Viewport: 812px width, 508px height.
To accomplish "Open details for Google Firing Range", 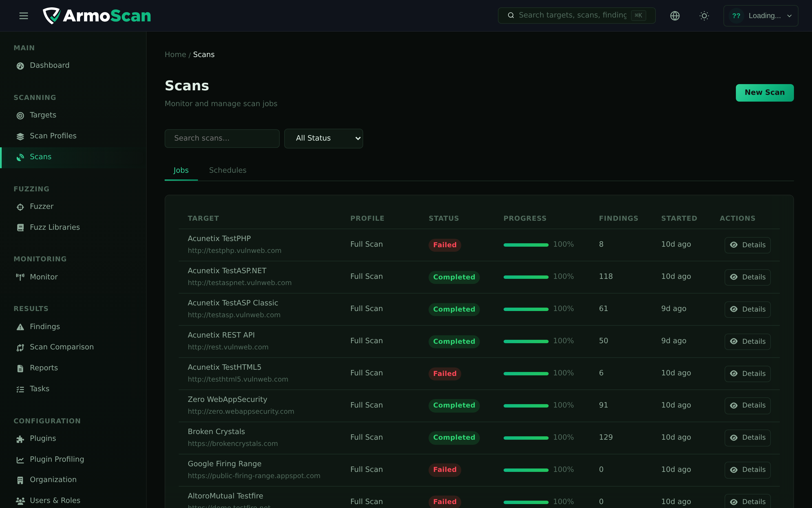I will click(747, 470).
